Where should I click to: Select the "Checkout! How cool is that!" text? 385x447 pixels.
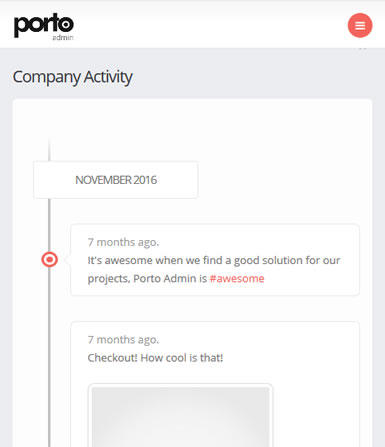pyautogui.click(x=155, y=358)
